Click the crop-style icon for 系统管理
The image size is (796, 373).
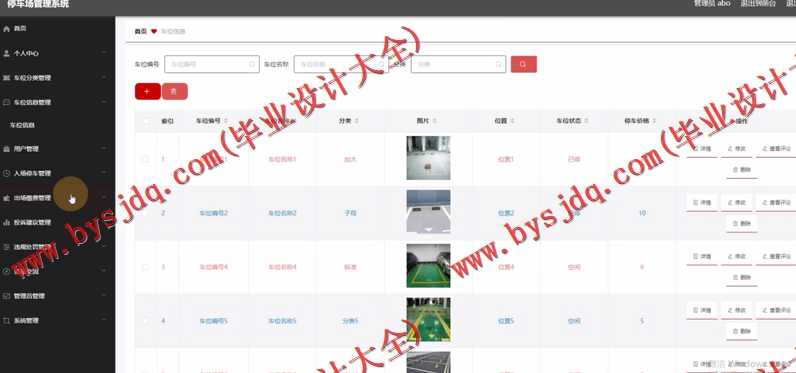[x=6, y=321]
